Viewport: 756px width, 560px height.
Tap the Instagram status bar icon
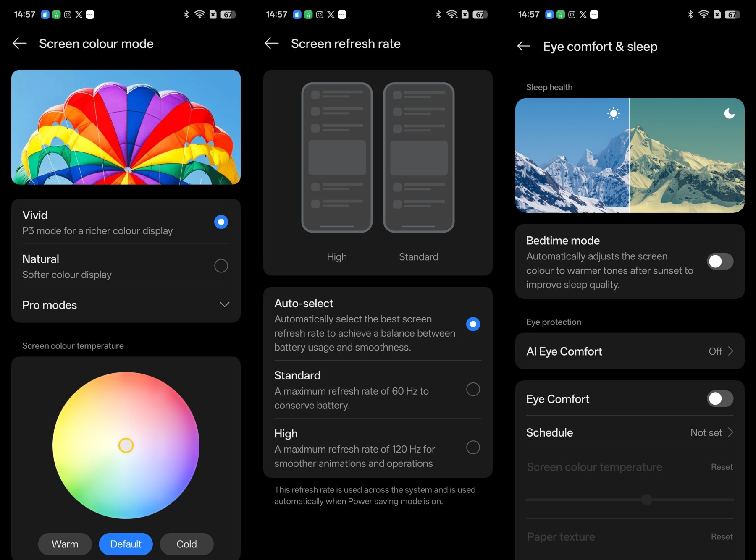click(x=68, y=15)
